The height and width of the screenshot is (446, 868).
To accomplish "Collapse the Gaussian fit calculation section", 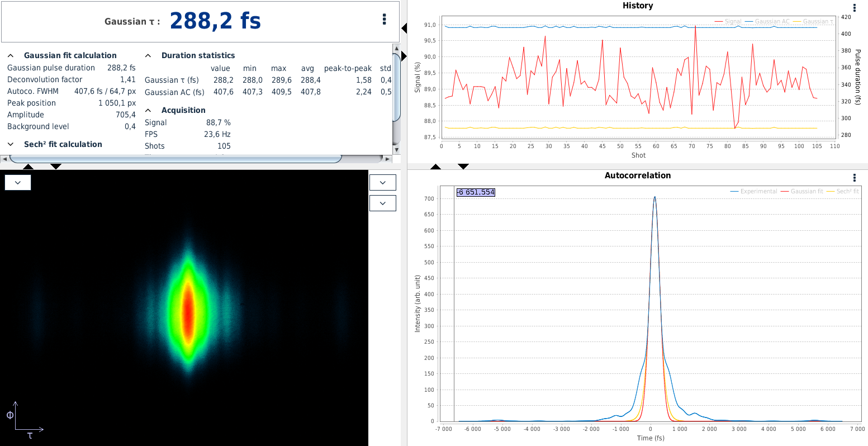I will [x=11, y=55].
